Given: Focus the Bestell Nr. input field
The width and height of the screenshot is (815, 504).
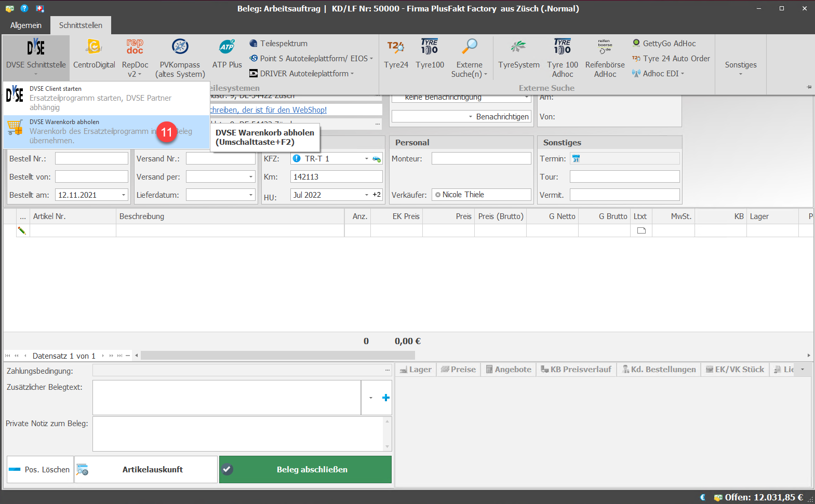Looking at the screenshot, I should click(x=91, y=158).
